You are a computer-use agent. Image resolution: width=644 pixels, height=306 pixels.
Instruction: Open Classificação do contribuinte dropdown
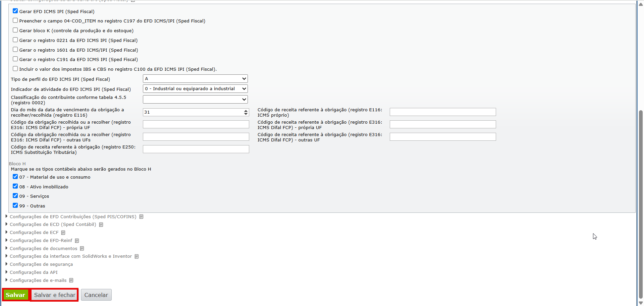point(195,100)
